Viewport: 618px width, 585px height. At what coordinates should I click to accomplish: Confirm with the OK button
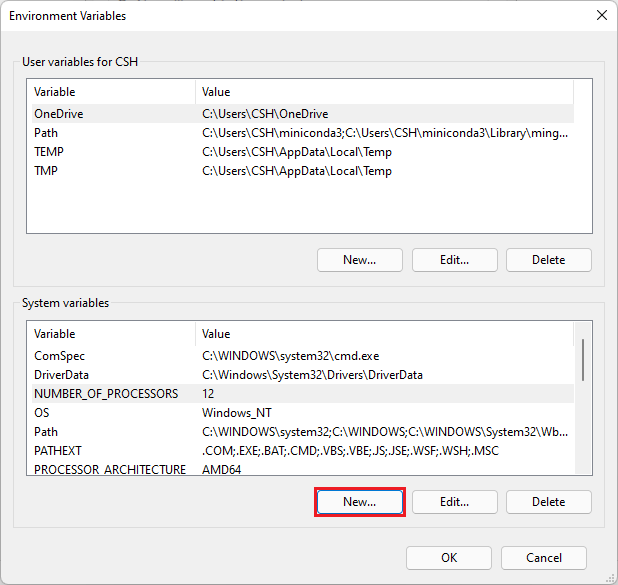(x=449, y=558)
